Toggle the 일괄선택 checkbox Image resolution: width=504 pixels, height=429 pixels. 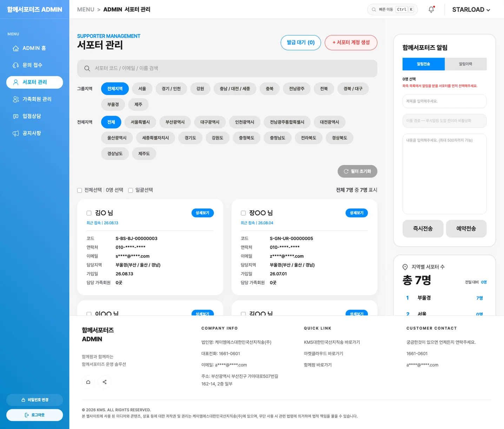(x=131, y=190)
